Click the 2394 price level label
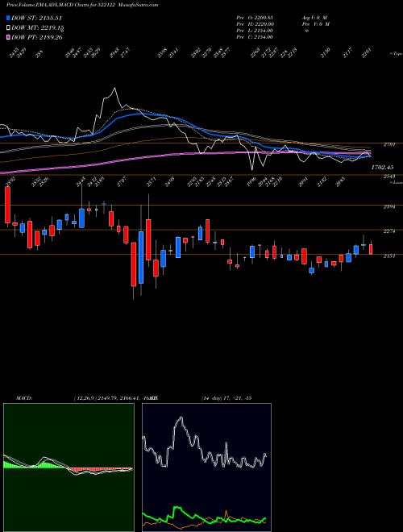The image size is (403, 532). pos(389,206)
